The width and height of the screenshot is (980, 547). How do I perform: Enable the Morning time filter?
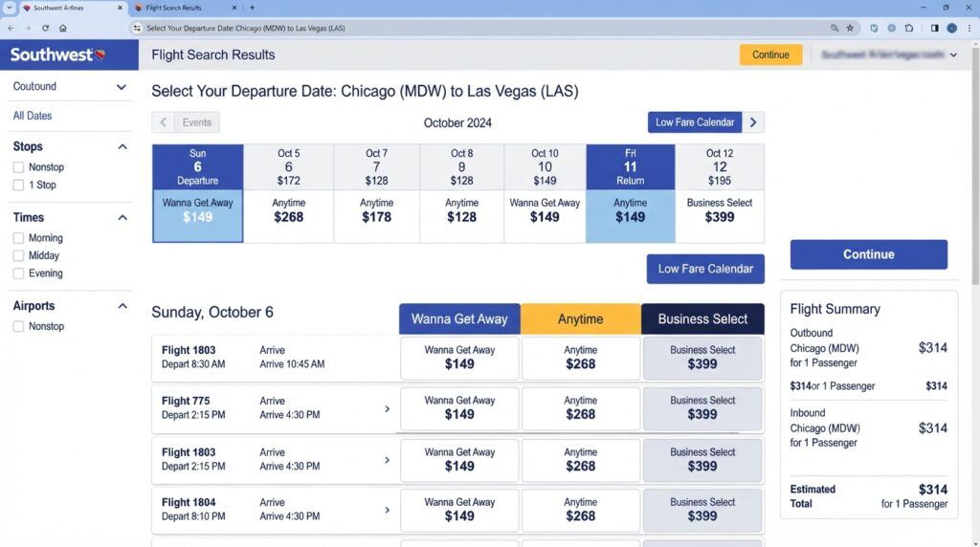pyautogui.click(x=19, y=238)
